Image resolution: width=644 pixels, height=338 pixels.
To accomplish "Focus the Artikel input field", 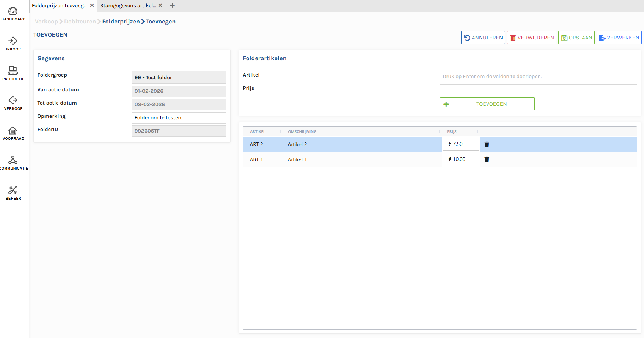I will coord(538,77).
